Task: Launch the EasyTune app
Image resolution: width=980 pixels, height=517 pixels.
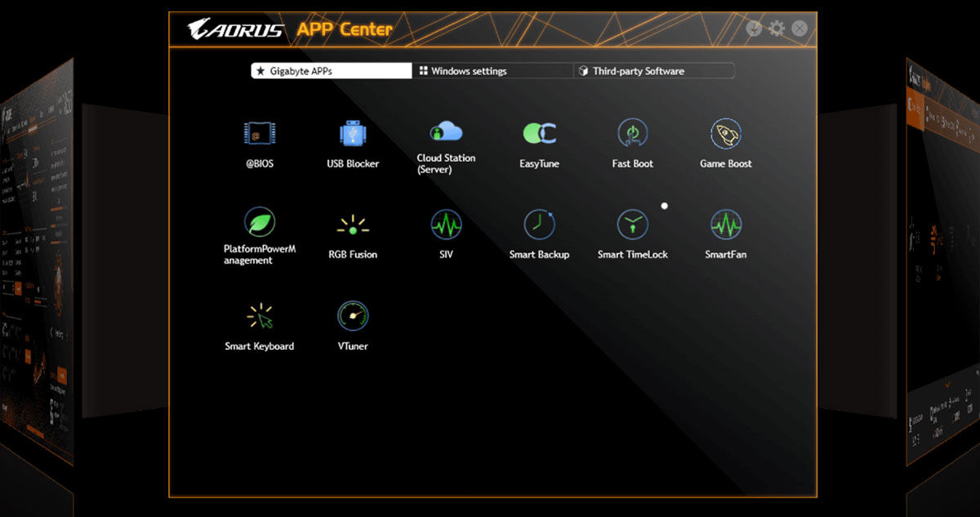Action: [x=539, y=133]
